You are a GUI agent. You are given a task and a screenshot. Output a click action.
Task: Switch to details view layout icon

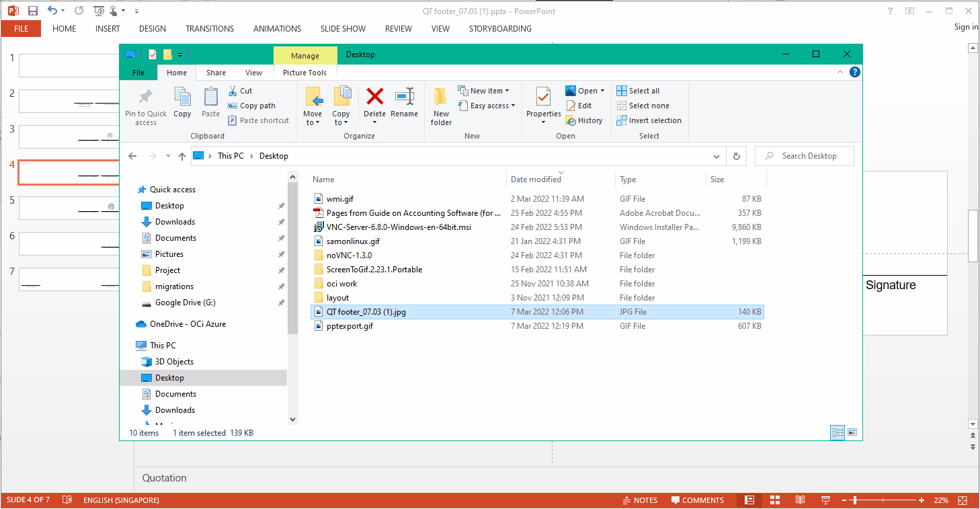coord(838,432)
